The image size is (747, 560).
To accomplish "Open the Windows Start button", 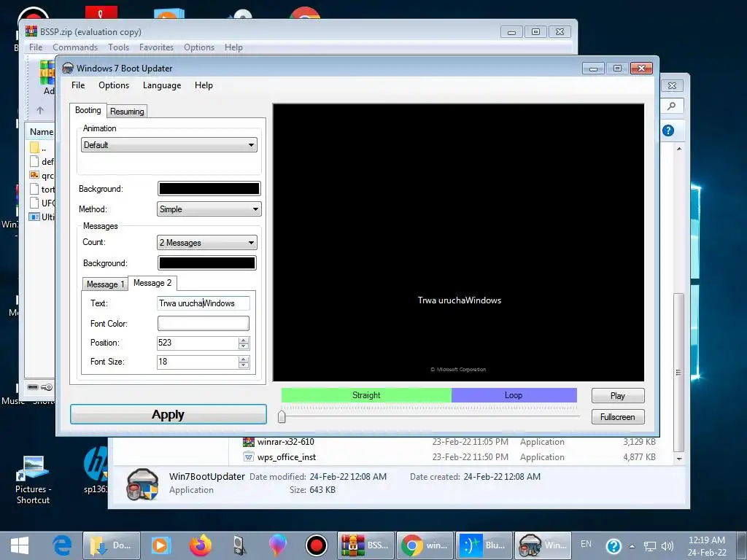I will point(20,545).
